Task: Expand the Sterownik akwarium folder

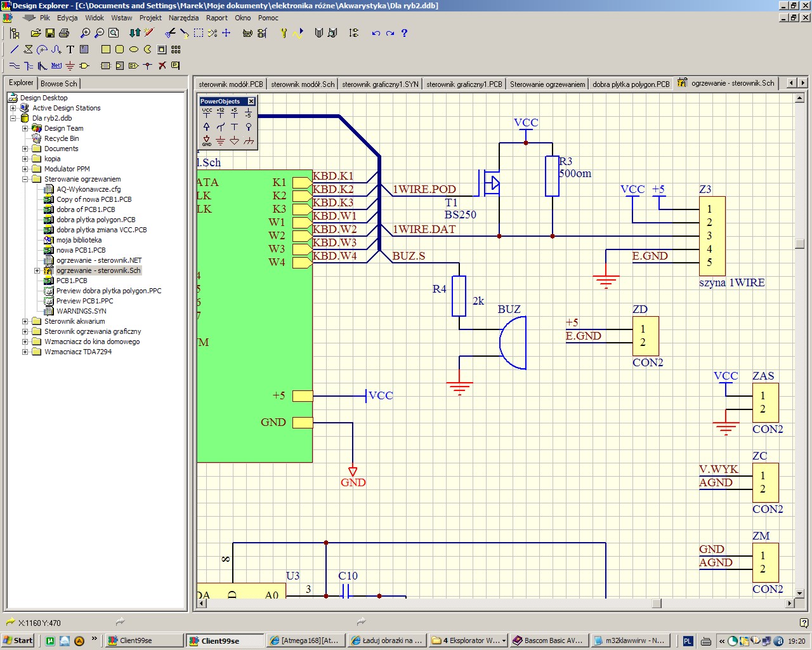Action: 25,321
